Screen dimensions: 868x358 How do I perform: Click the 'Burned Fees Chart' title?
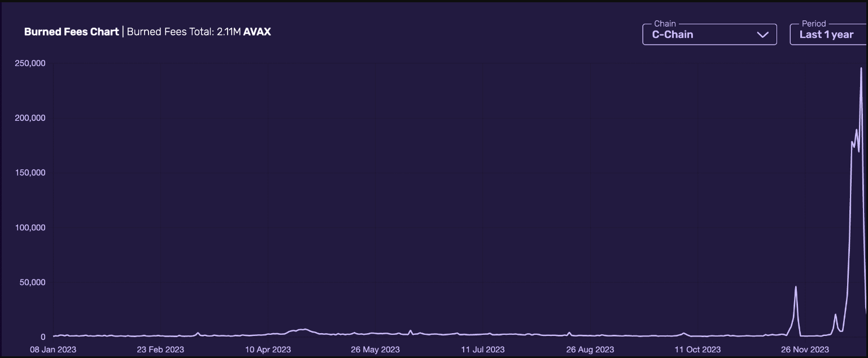(71, 32)
